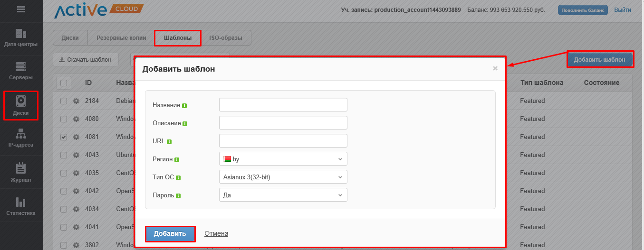Expand the Регион dropdown
Screen dimensions: 644x250
click(283, 159)
